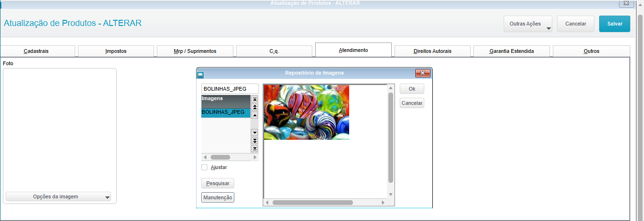This screenshot has height=221, width=644.
Task: Cancel the Repositório de Imagens dialog
Action: click(x=412, y=103)
